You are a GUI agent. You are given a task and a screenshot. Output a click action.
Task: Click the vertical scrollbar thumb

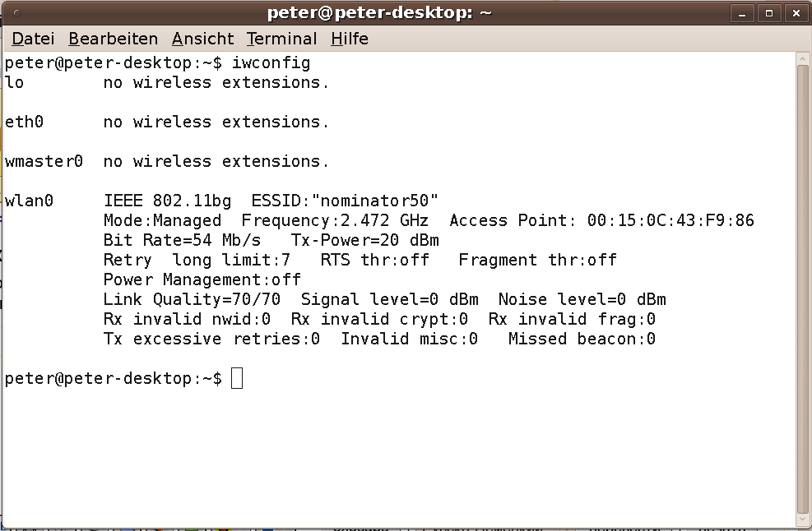click(802, 289)
